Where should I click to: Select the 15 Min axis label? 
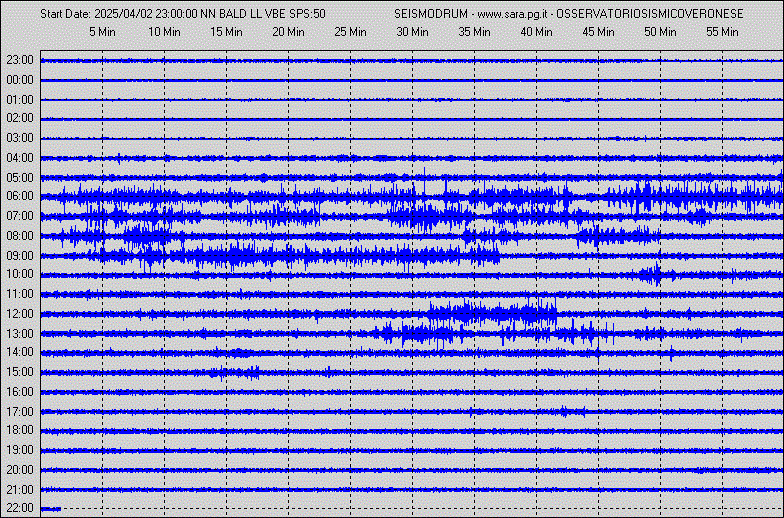(226, 32)
